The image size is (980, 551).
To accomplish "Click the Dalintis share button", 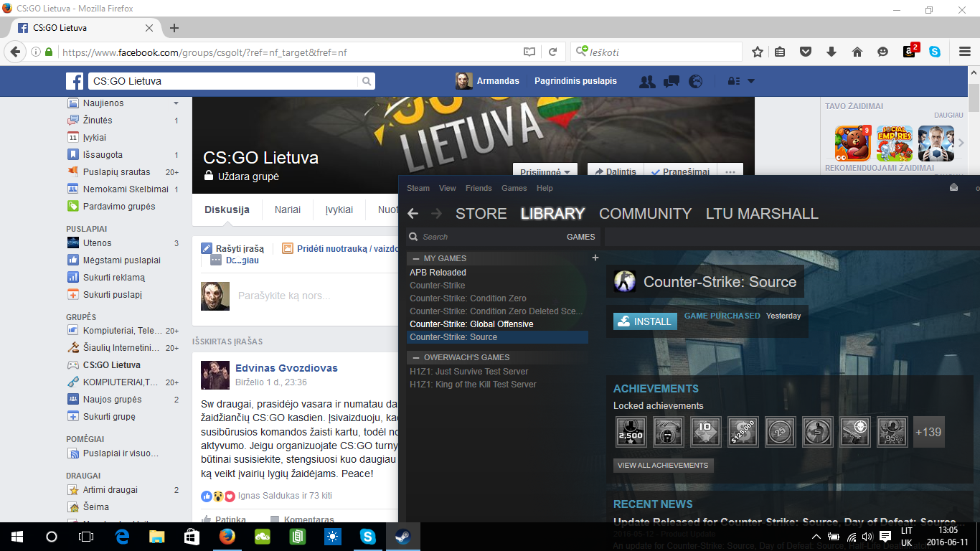I will click(614, 172).
